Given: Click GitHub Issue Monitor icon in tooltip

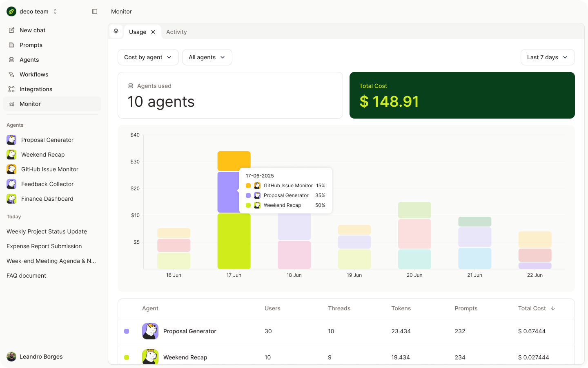Looking at the screenshot, I should (x=257, y=186).
